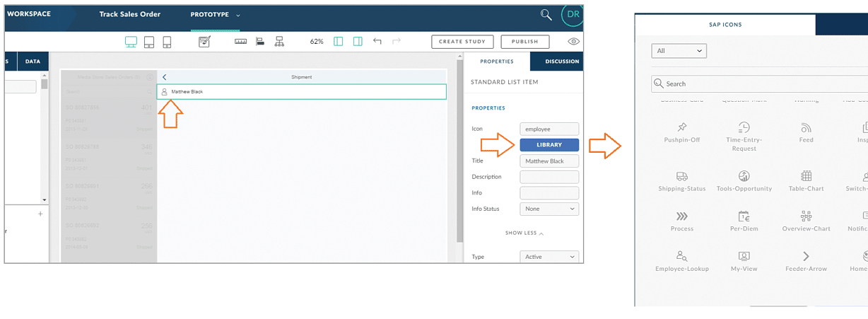
Task: Toggle the preview eye icon
Action: (573, 42)
